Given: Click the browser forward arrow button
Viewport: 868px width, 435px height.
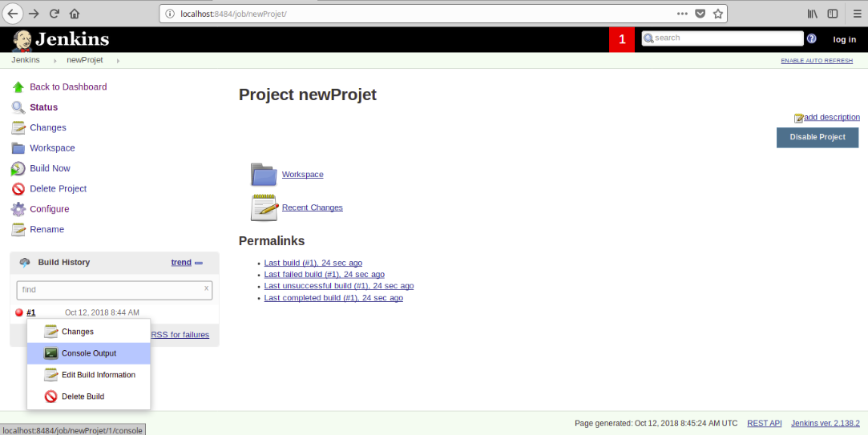Looking at the screenshot, I should pyautogui.click(x=34, y=14).
